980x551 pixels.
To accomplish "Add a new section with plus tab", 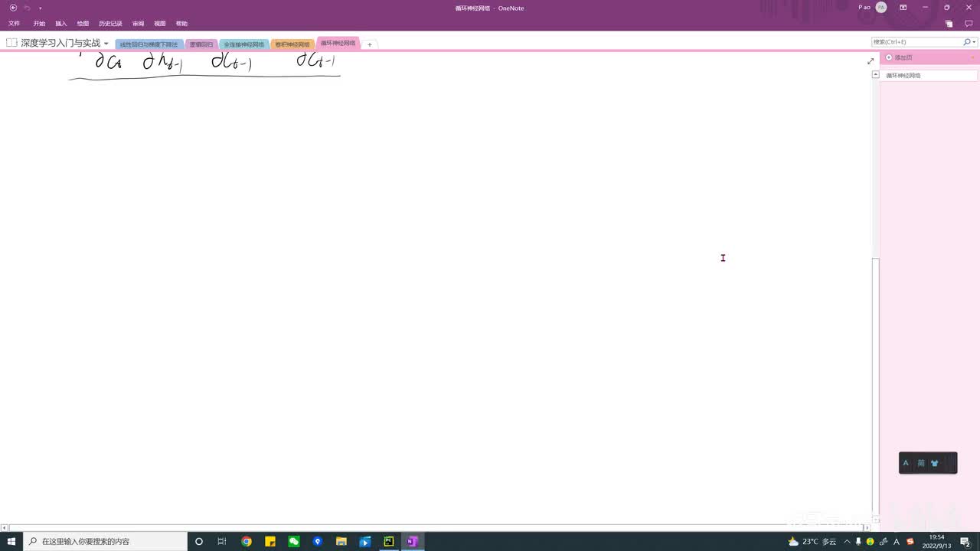I will [369, 44].
